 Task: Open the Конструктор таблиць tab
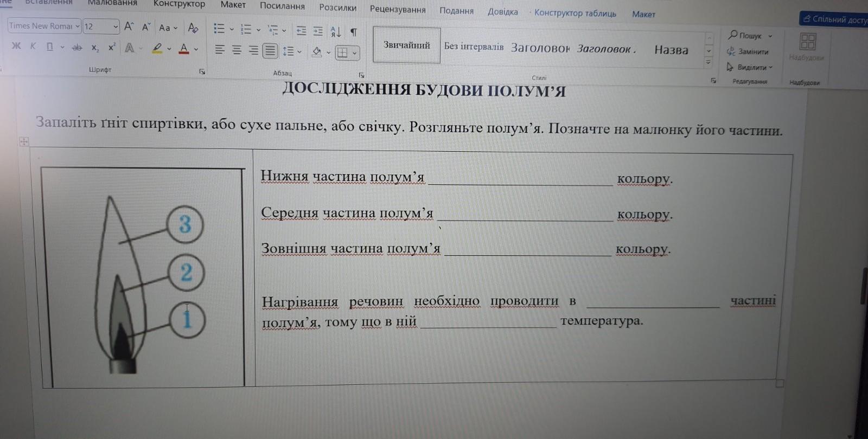pyautogui.click(x=575, y=14)
